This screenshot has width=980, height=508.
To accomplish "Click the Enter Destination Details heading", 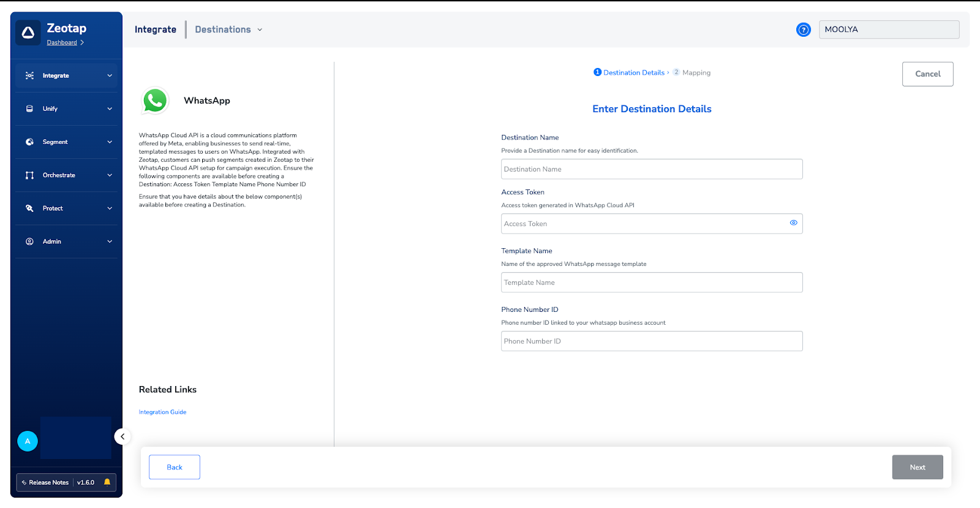I will [x=652, y=109].
